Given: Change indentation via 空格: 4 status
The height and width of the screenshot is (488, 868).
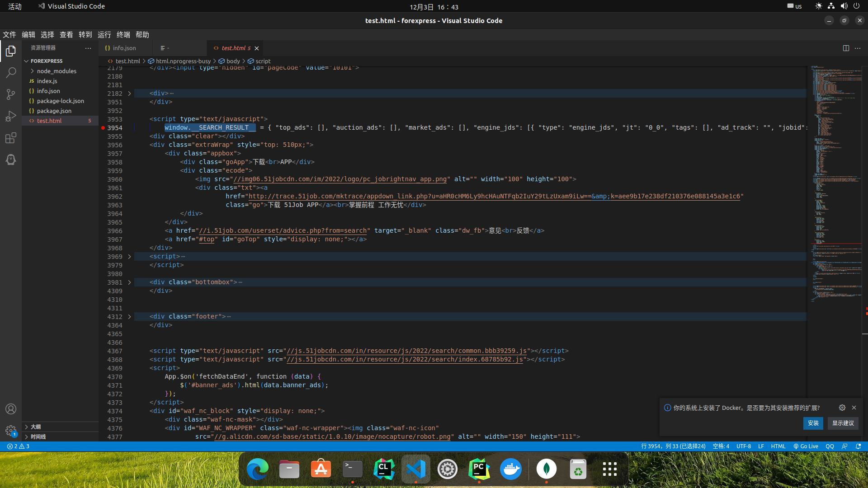Looking at the screenshot, I should 721,446.
